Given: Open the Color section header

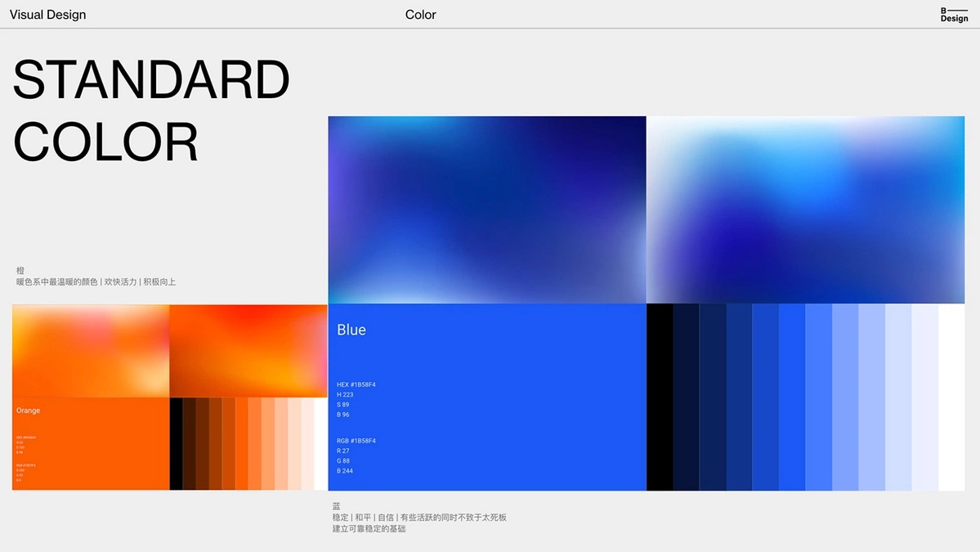Looking at the screenshot, I should coord(420,14).
